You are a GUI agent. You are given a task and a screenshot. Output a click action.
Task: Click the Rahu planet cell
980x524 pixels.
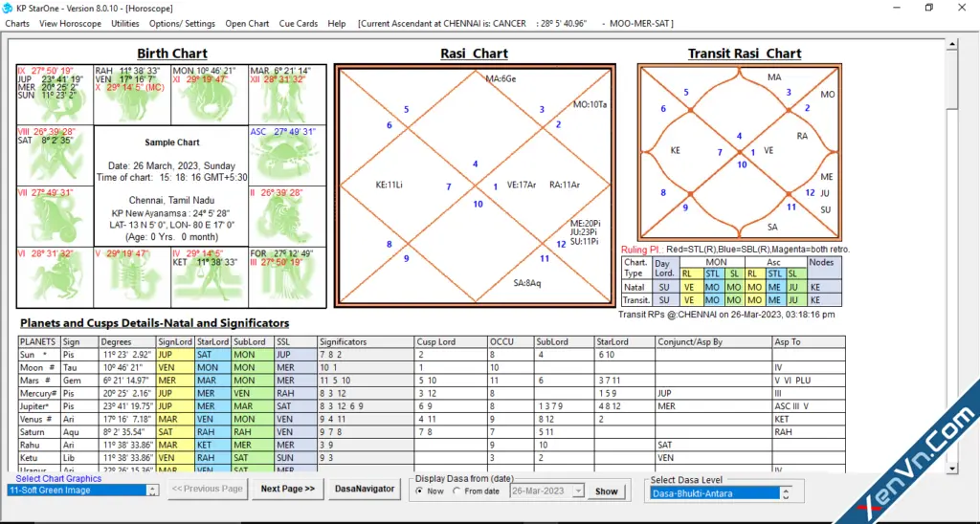[39, 445]
